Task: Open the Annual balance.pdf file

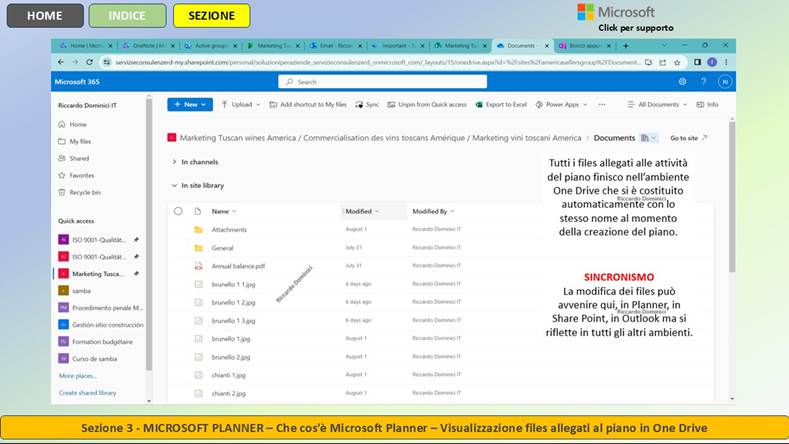Action: point(238,266)
